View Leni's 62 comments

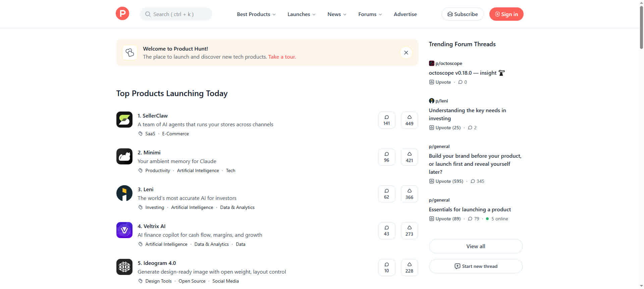(387, 194)
